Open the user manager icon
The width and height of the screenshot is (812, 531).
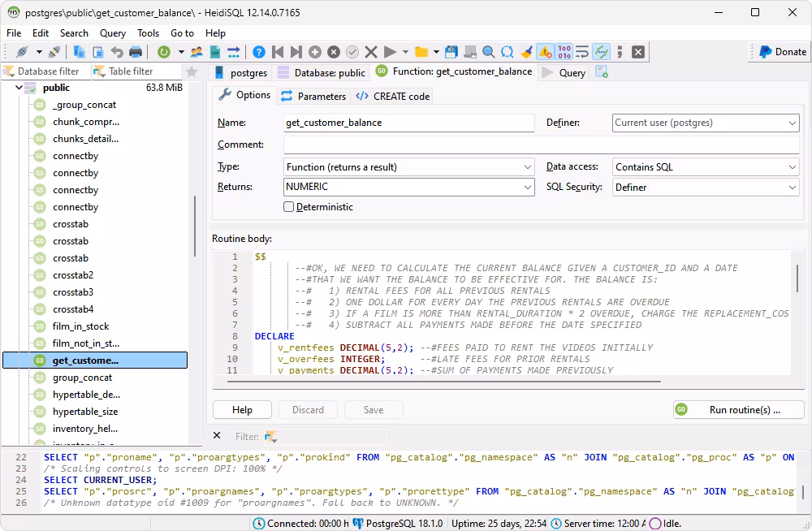point(197,52)
